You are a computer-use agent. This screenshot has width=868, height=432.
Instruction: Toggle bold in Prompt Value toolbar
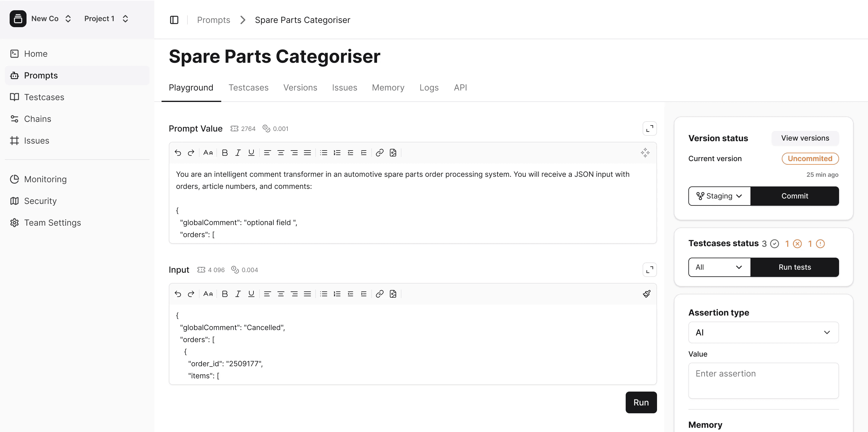pyautogui.click(x=225, y=153)
